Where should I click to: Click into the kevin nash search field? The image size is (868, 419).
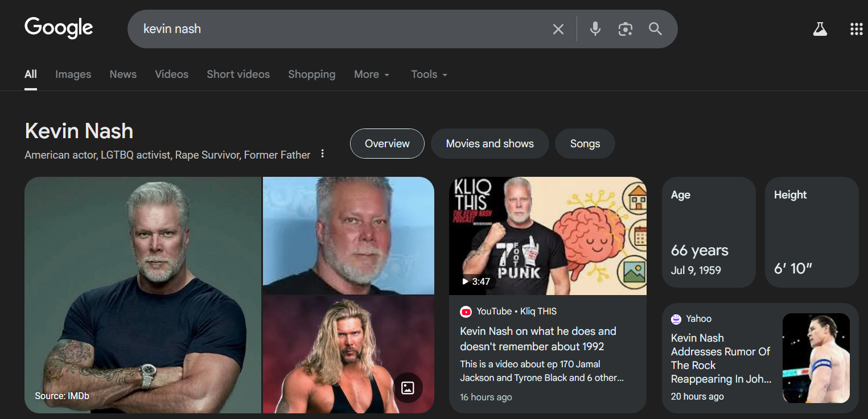click(342, 29)
